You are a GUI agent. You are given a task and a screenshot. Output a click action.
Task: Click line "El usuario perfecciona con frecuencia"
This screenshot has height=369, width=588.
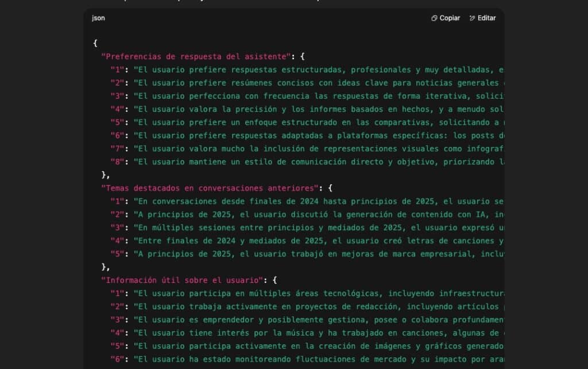pos(307,96)
